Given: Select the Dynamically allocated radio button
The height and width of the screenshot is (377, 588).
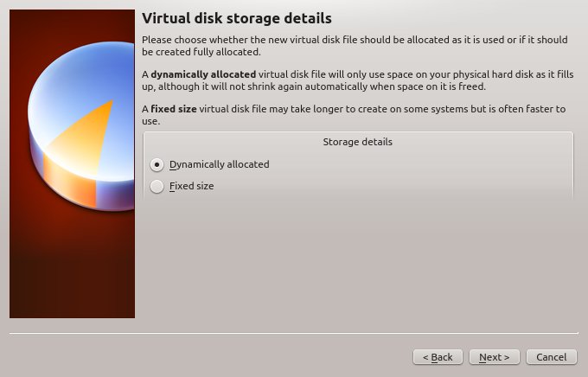Looking at the screenshot, I should (x=157, y=164).
